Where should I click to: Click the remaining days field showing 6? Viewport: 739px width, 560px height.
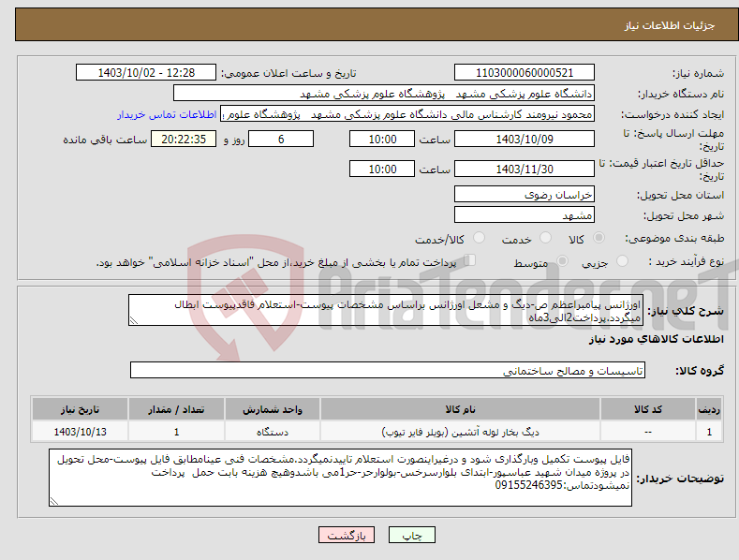coord(281,139)
